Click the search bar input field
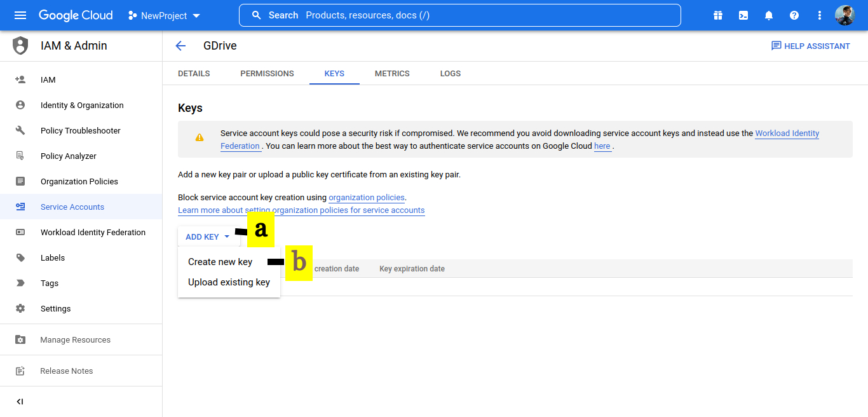Screen dimensions: 868x417 [460, 15]
